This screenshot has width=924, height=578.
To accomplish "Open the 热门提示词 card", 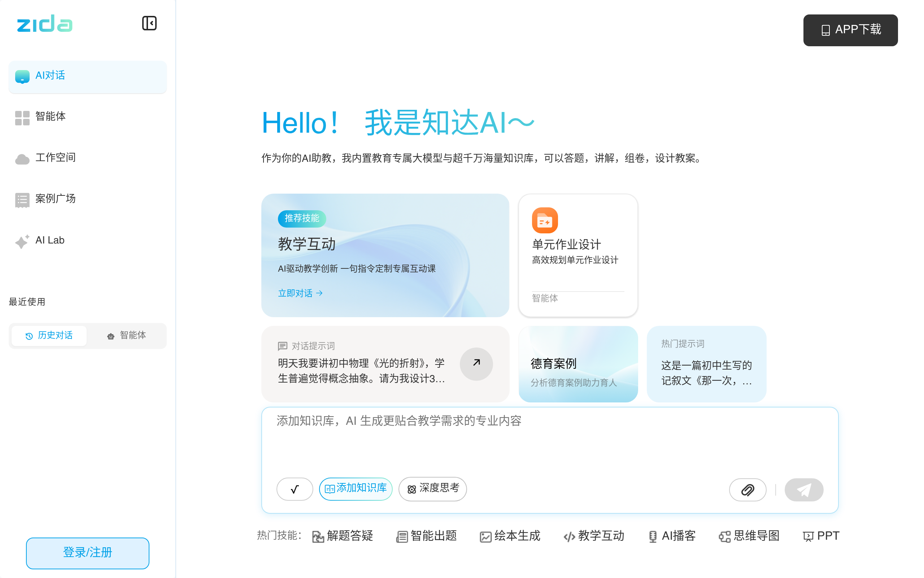I will pyautogui.click(x=706, y=364).
